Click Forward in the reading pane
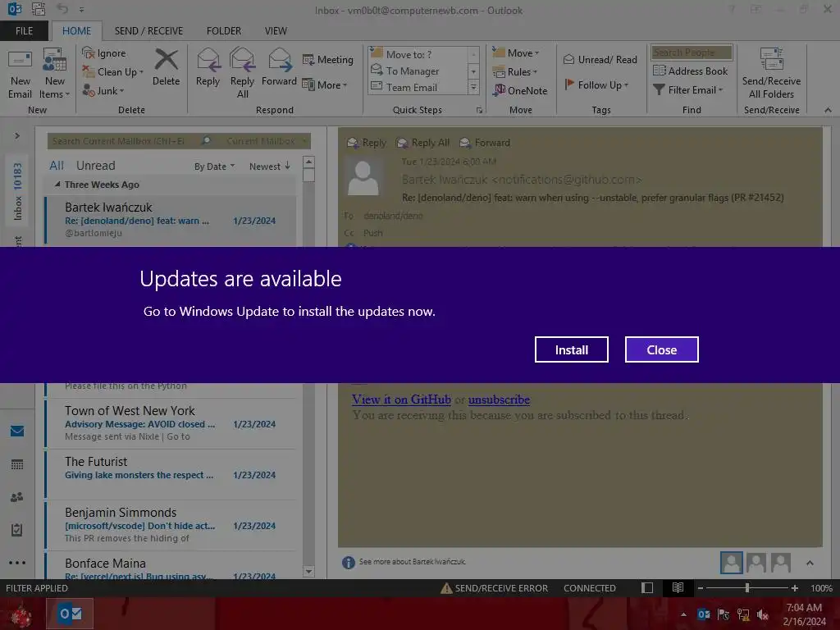 coord(485,143)
